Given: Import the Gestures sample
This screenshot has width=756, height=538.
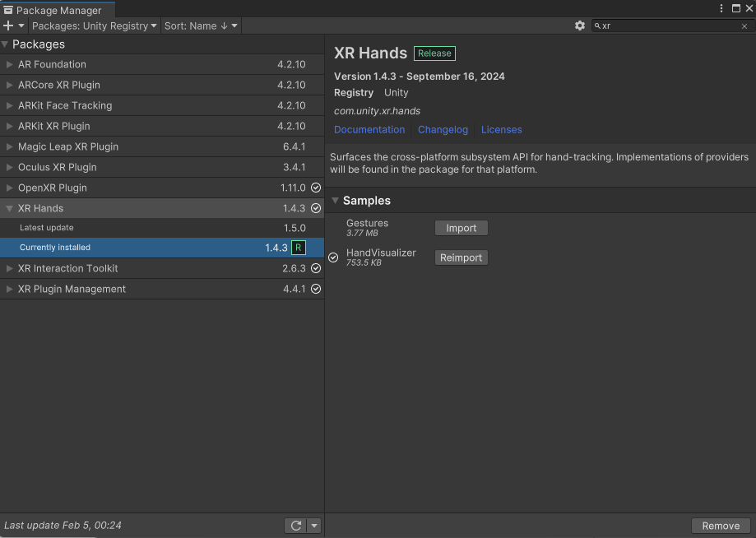Looking at the screenshot, I should coord(461,228).
